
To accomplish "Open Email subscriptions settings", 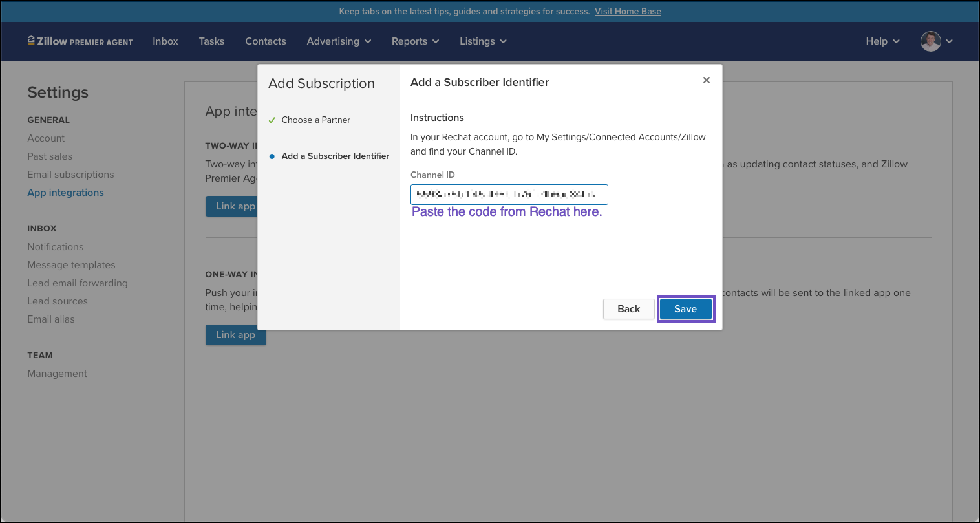I will click(70, 175).
